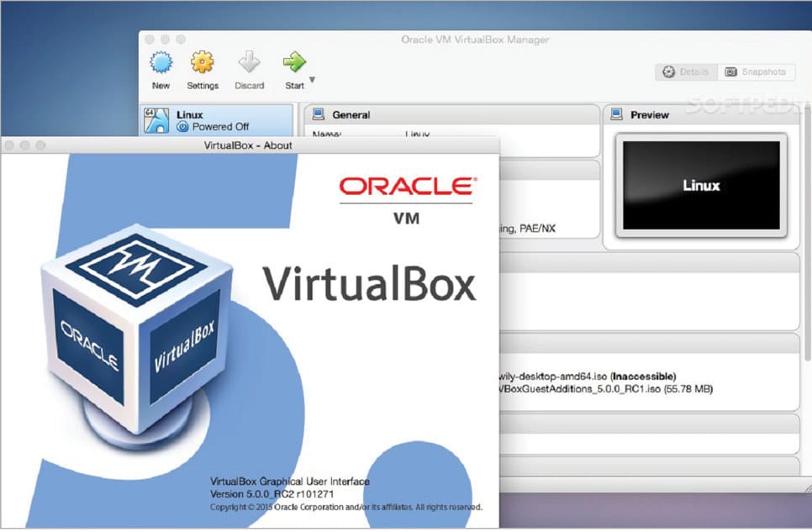Image resolution: width=812 pixels, height=532 pixels.
Task: Click the VirtualBox - About title bar
Action: pyautogui.click(x=250, y=145)
